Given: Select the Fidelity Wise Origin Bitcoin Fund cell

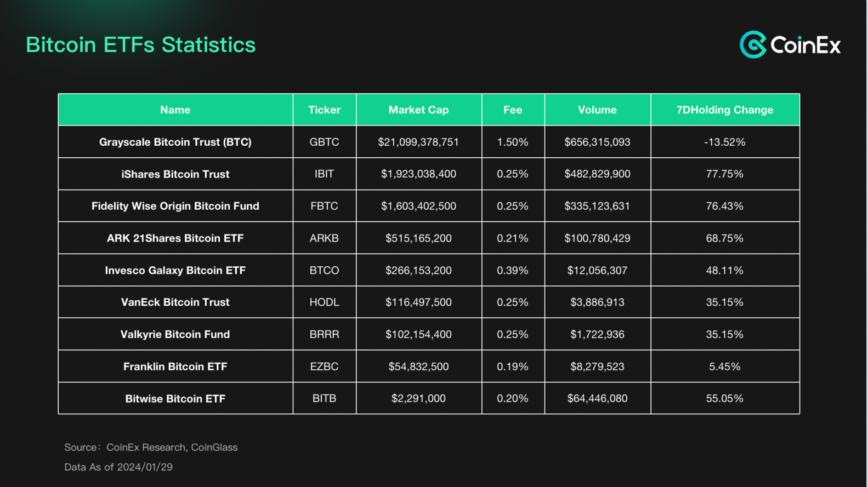Looking at the screenshot, I should tap(175, 206).
